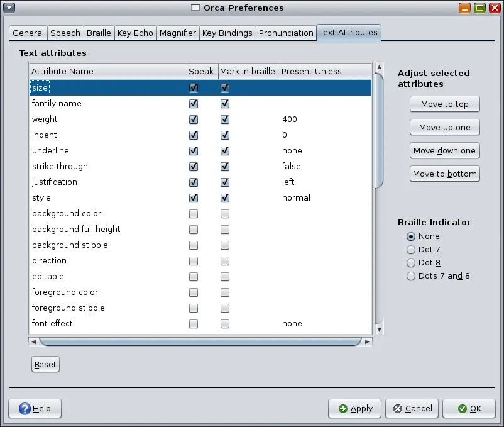Screen dimensions: 504x427
Task: Uncheck Mark in braille for style
Action: pos(225,198)
